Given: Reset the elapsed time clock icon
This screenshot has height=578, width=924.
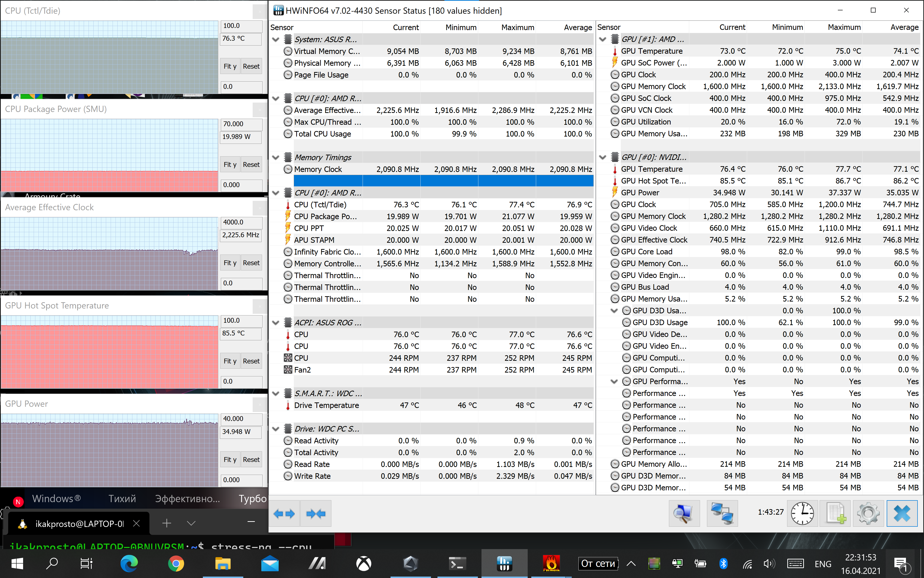Looking at the screenshot, I should pos(802,513).
